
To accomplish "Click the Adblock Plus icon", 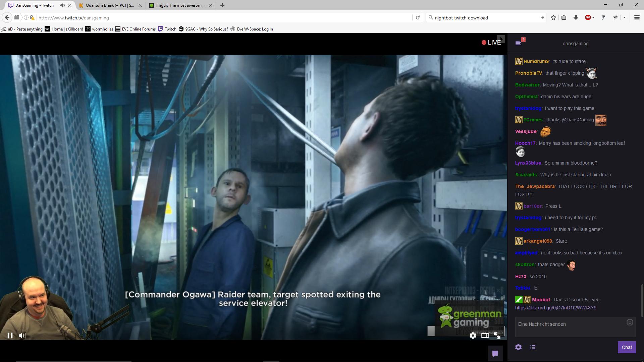I will click(588, 18).
